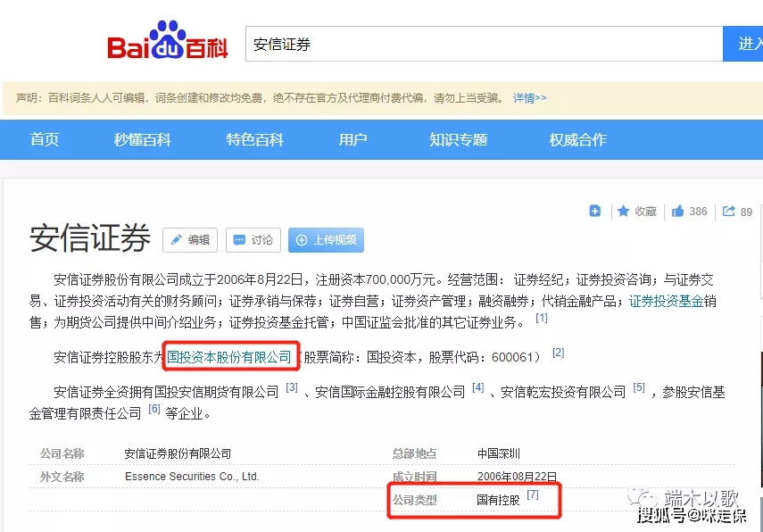The height and width of the screenshot is (532, 763).
Task: Click the 总部地点 label in the info table
Action: (x=415, y=453)
